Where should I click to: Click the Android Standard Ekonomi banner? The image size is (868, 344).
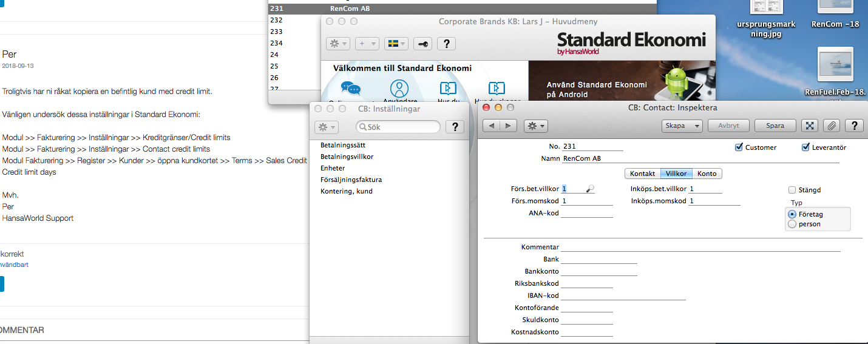pos(622,80)
